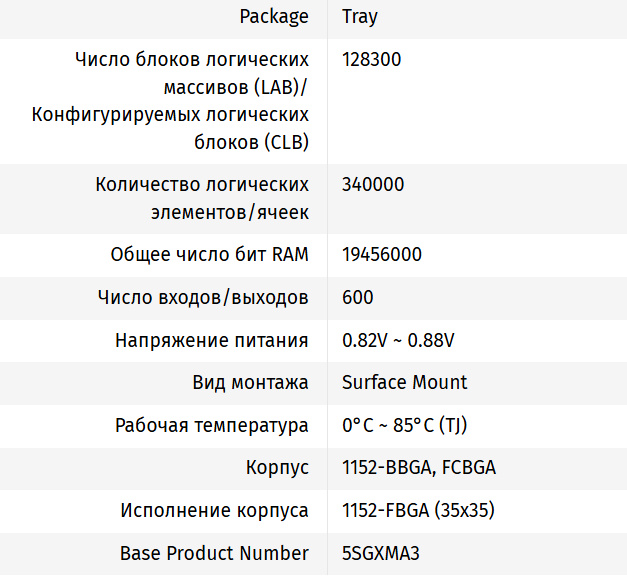This screenshot has height=585, width=627.
Task: Click 'Количество логических элементов/ячеек' label
Action: coord(202,198)
